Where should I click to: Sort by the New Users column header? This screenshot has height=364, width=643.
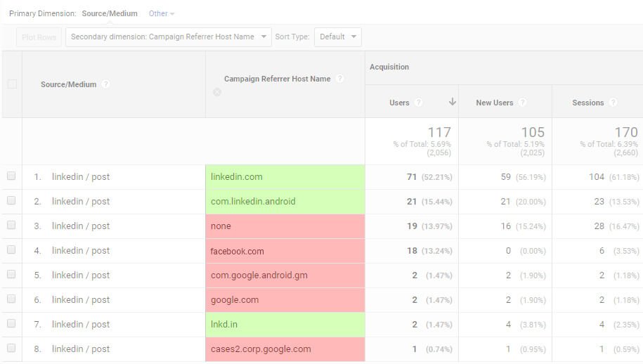click(x=494, y=103)
